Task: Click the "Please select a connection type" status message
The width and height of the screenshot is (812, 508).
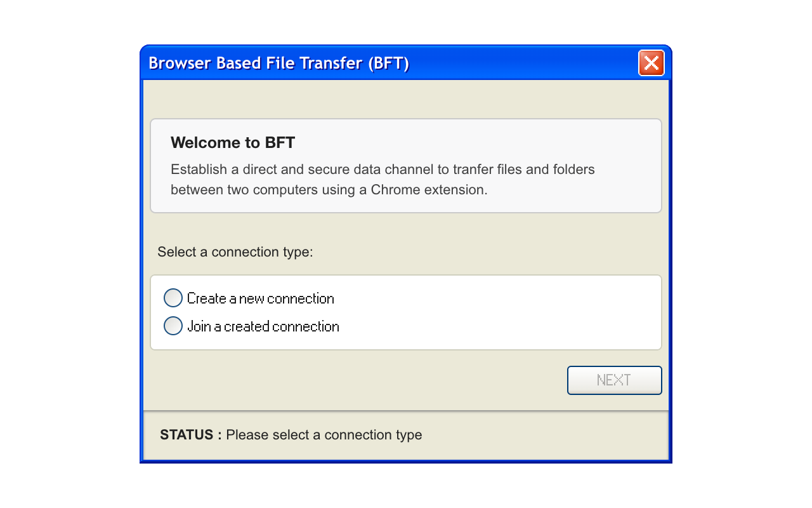Action: click(x=324, y=435)
